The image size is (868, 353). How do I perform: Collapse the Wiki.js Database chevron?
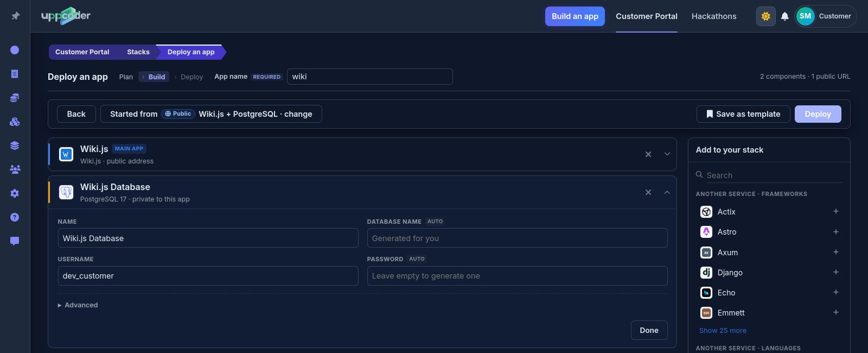(667, 192)
